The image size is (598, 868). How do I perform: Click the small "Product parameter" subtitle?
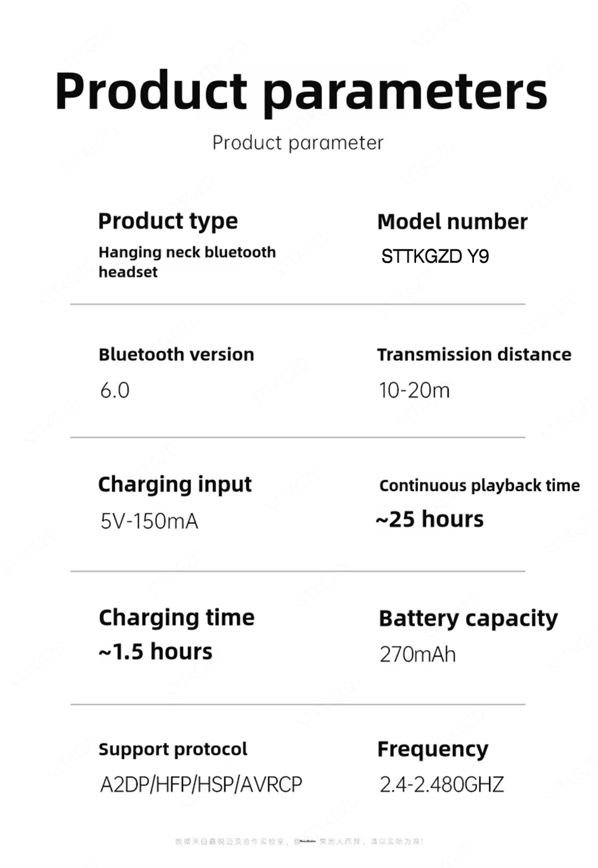point(298,143)
